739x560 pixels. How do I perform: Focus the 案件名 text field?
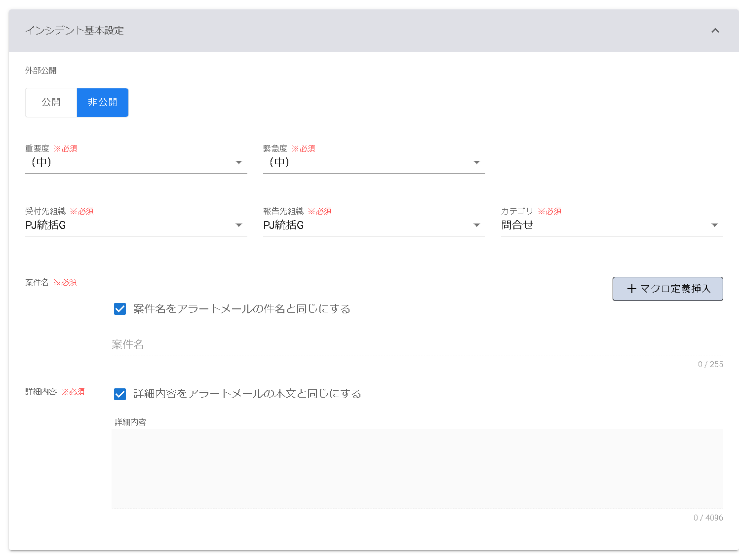coord(415,344)
